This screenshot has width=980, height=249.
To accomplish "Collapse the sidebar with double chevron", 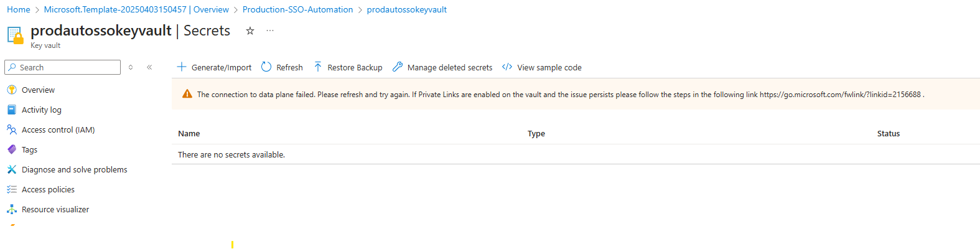I will point(149,67).
